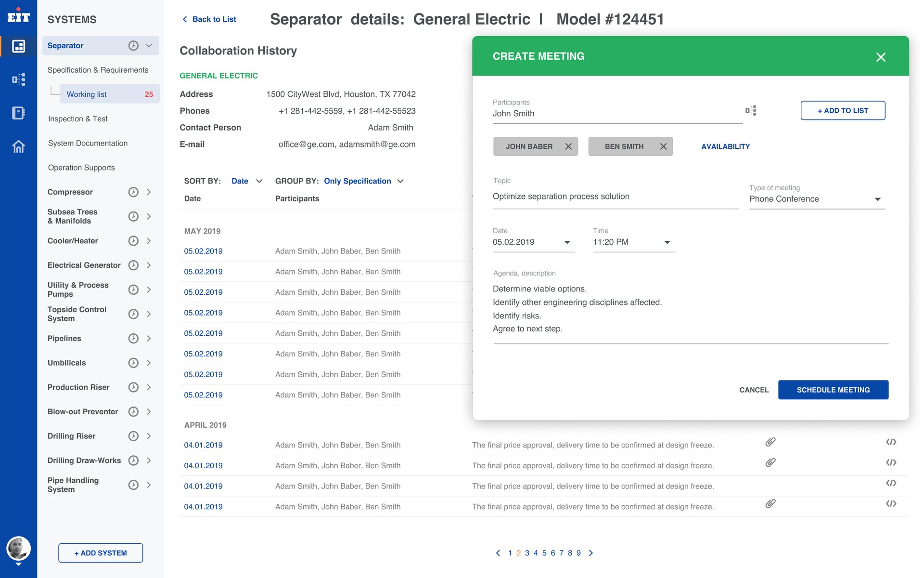
Task: Select Working list item
Action: [109, 94]
